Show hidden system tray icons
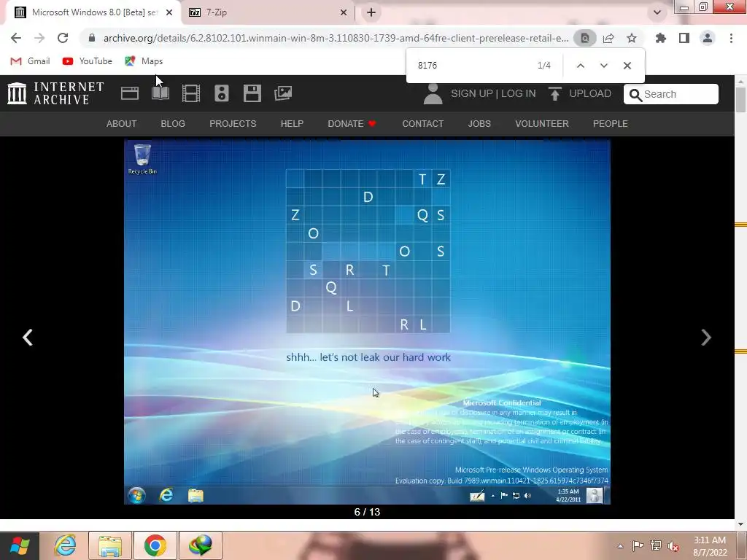747x560 pixels. [620, 546]
